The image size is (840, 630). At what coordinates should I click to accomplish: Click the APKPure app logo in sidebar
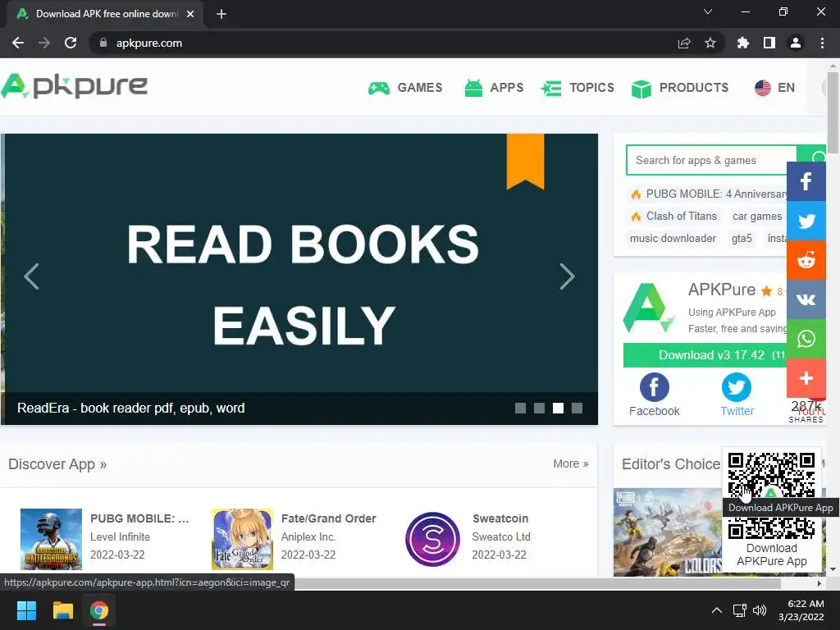[x=648, y=308]
